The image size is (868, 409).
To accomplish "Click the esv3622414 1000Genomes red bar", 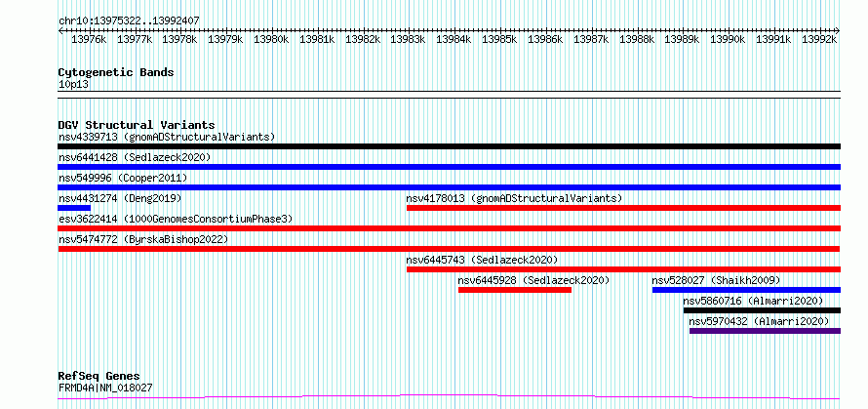I will point(449,228).
